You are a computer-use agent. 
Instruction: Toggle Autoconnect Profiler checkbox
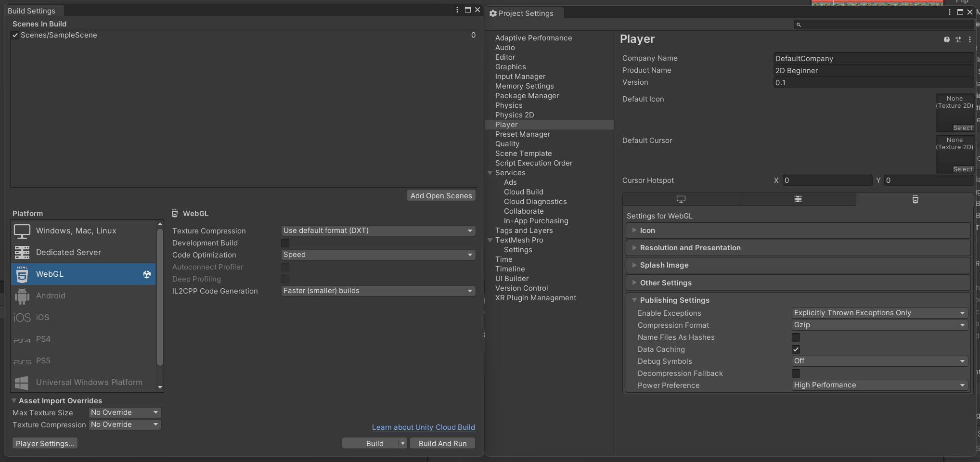click(285, 267)
